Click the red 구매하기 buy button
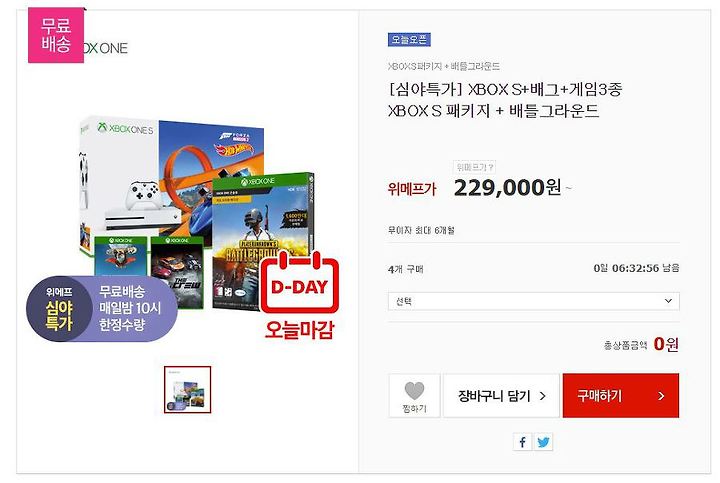 point(620,396)
